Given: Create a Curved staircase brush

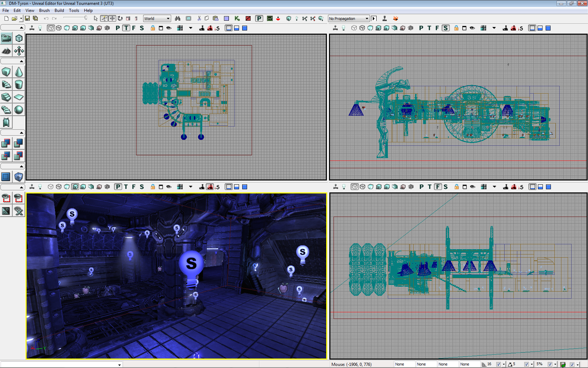Looking at the screenshot, I should tap(6, 84).
